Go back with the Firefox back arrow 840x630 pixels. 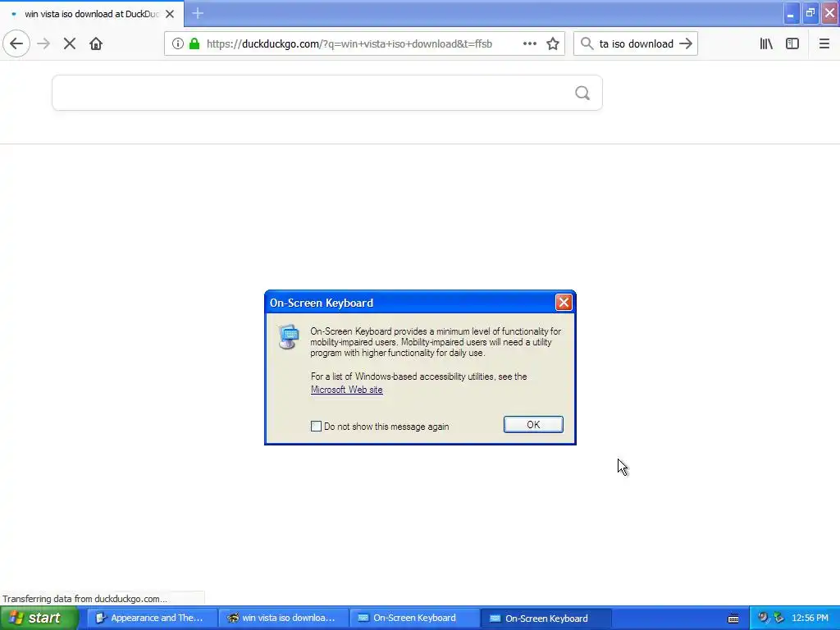click(x=16, y=44)
